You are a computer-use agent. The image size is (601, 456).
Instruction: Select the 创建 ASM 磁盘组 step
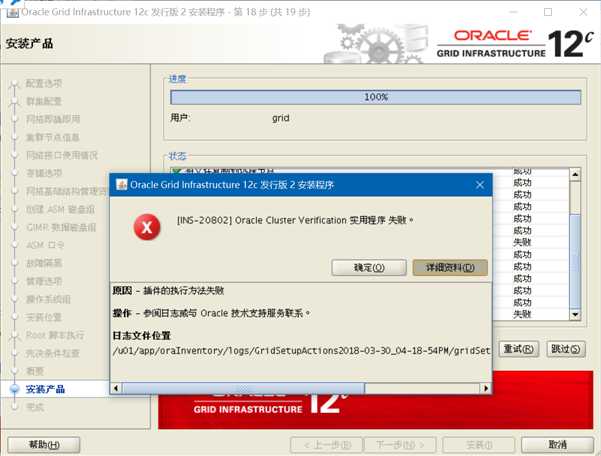60,209
